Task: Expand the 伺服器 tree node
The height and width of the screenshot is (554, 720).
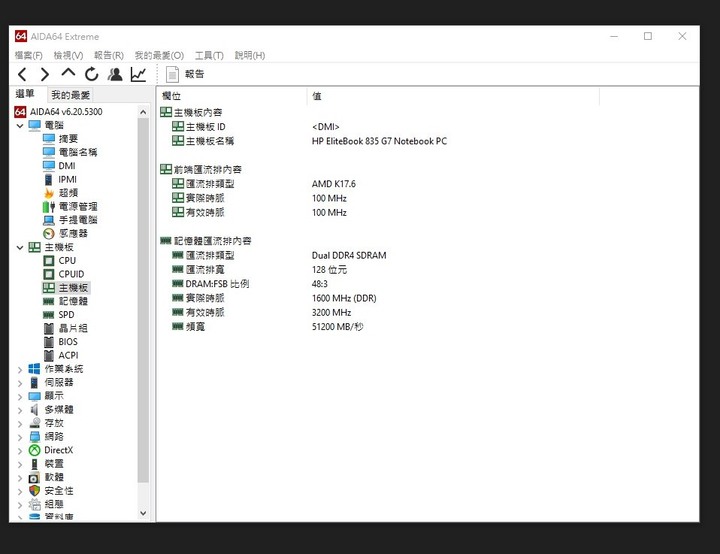Action: pos(20,383)
